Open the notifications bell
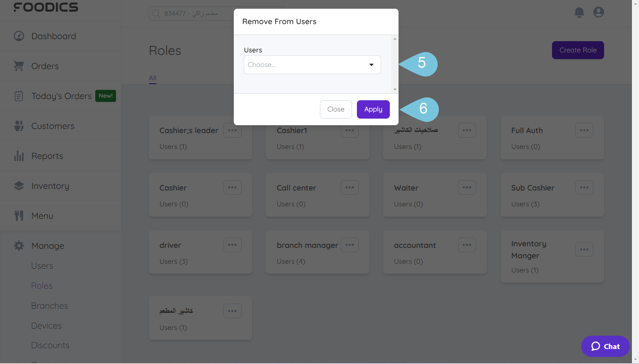The width and height of the screenshot is (639, 364). coord(579,12)
